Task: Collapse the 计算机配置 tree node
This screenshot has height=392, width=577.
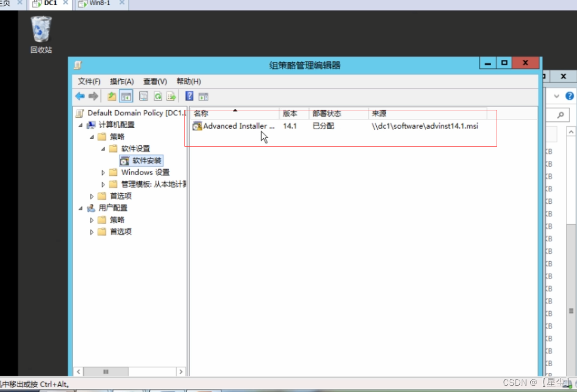Action: click(x=80, y=125)
